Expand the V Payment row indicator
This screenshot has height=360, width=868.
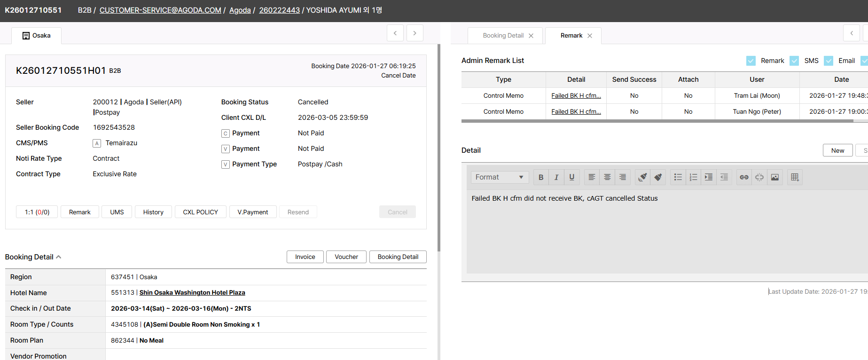226,149
